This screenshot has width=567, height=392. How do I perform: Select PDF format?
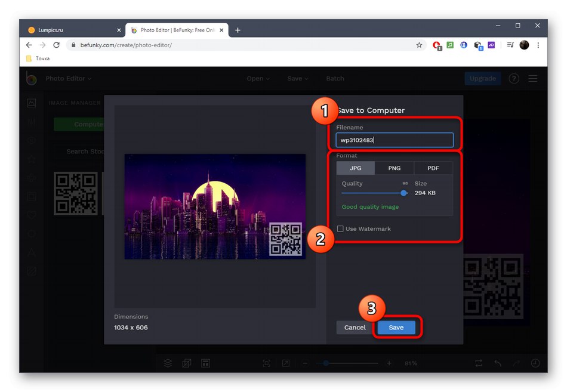(433, 168)
